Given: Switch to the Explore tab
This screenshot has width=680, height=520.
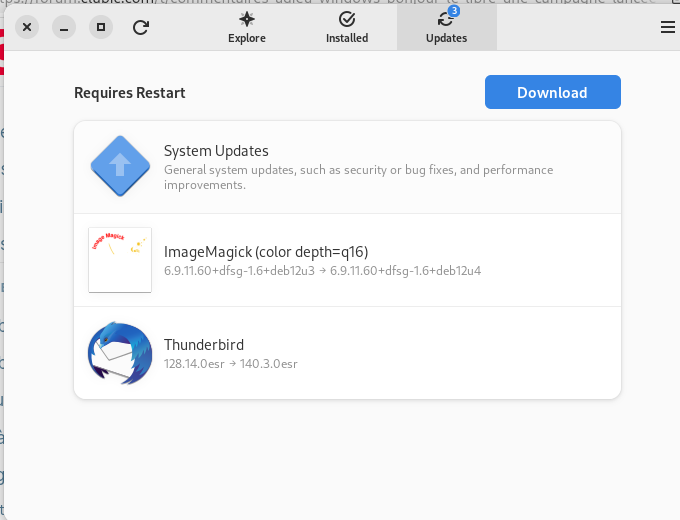Looking at the screenshot, I should (x=247, y=27).
